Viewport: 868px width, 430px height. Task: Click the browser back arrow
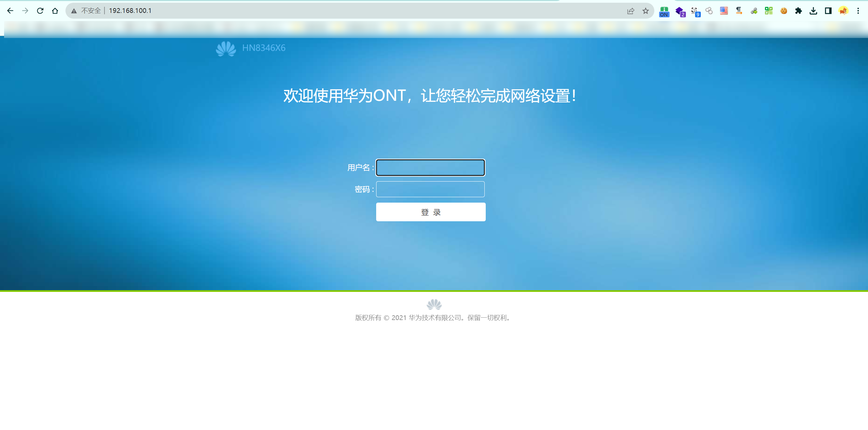click(10, 11)
